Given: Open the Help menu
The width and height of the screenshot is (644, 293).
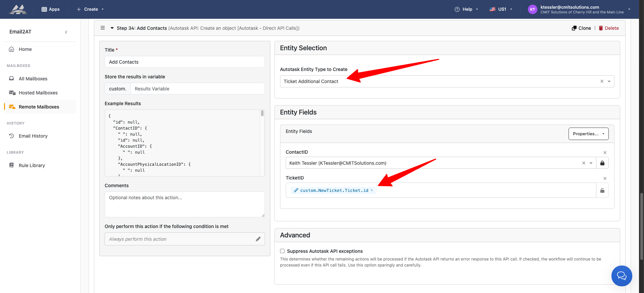Looking at the screenshot, I should tap(466, 9).
